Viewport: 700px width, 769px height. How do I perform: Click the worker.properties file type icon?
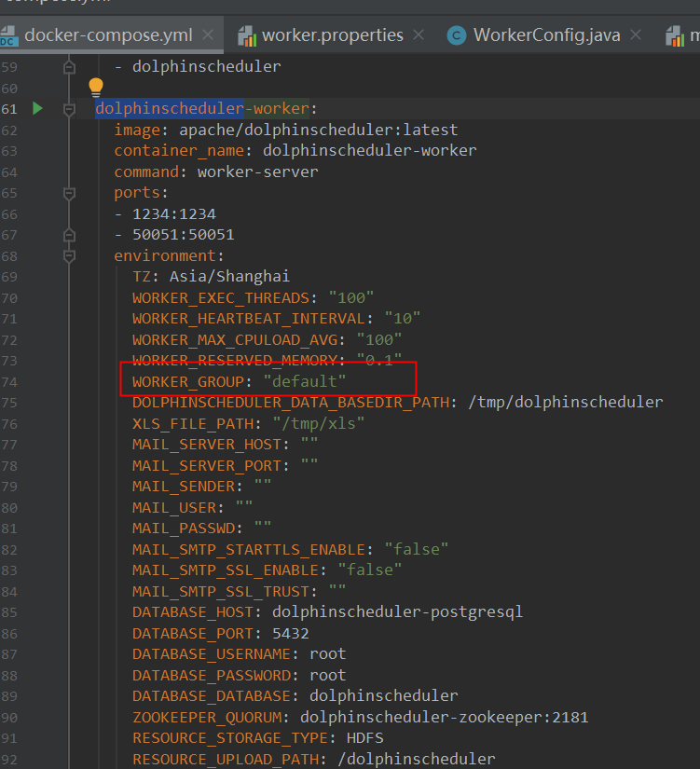click(247, 36)
